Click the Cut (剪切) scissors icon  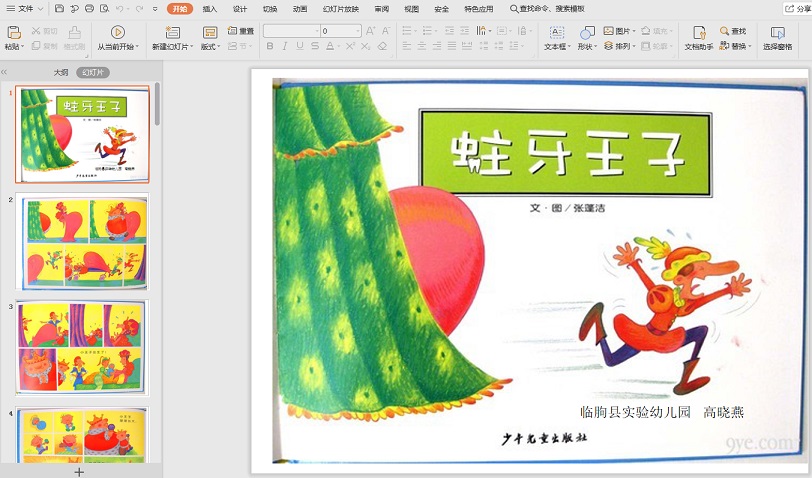36,31
